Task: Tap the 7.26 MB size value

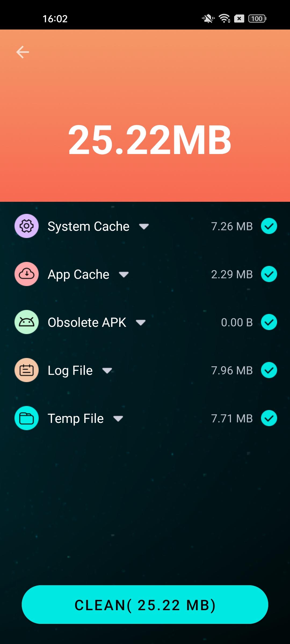Action: coord(232,226)
